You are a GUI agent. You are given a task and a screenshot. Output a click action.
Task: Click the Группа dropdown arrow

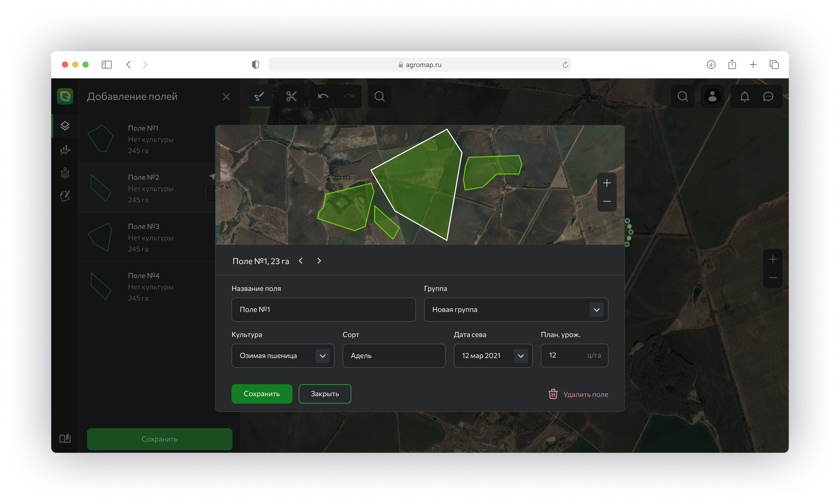click(596, 310)
